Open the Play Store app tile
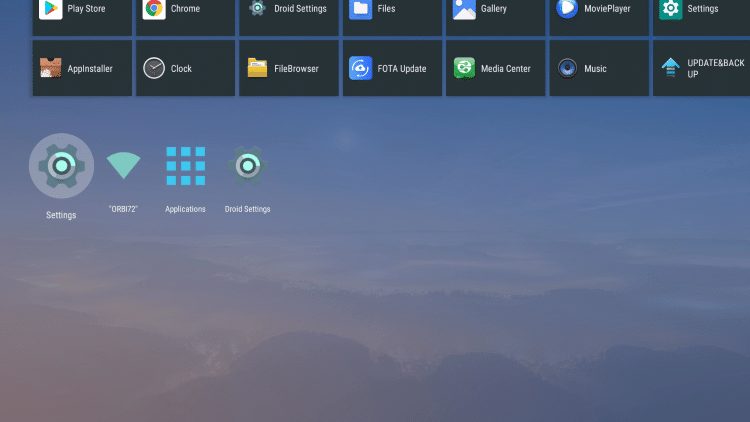Screen dimensions: 750x422 82,17
